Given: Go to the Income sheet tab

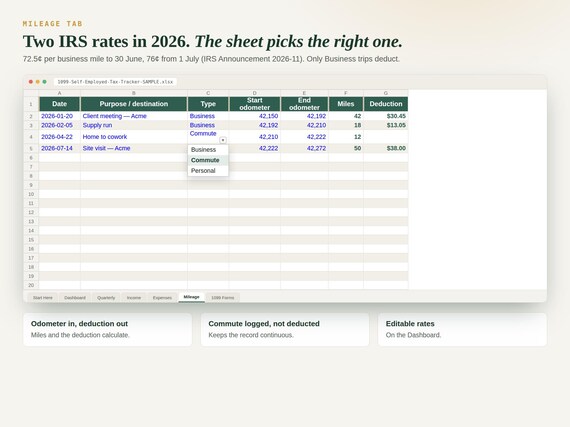Looking at the screenshot, I should pyautogui.click(x=134, y=298).
